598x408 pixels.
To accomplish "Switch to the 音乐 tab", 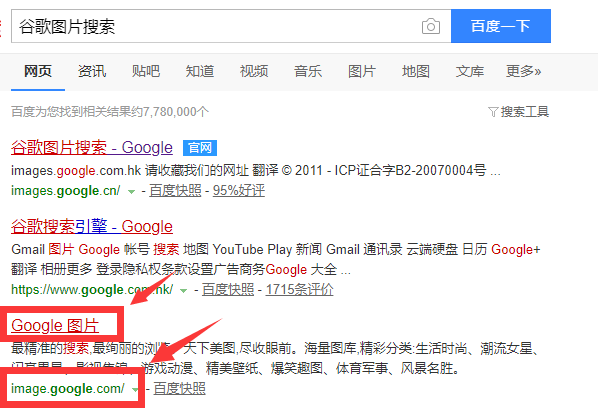I will (308, 71).
